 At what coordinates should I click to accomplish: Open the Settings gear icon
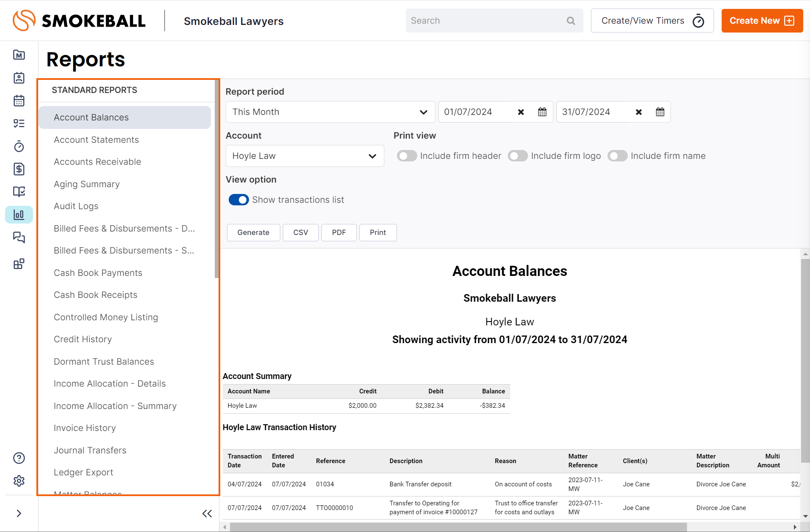click(19, 481)
